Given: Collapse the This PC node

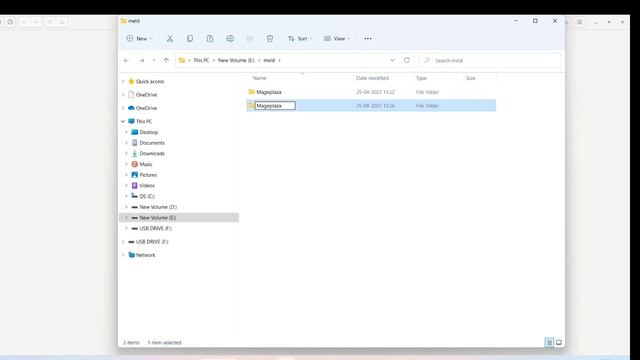Looking at the screenshot, I should click(x=123, y=121).
